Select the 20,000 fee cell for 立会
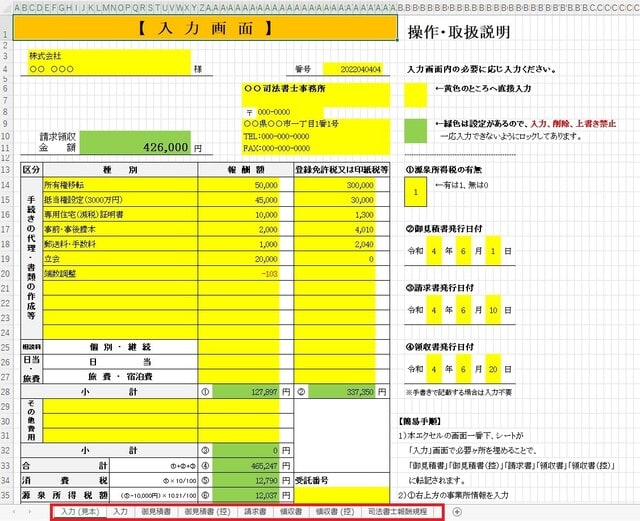This screenshot has height=521, width=640. (x=239, y=258)
